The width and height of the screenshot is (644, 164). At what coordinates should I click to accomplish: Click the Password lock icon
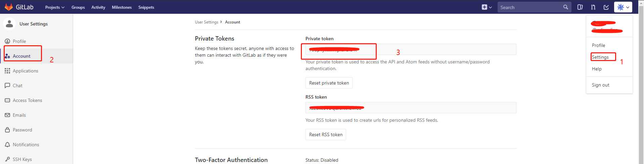(x=7, y=130)
